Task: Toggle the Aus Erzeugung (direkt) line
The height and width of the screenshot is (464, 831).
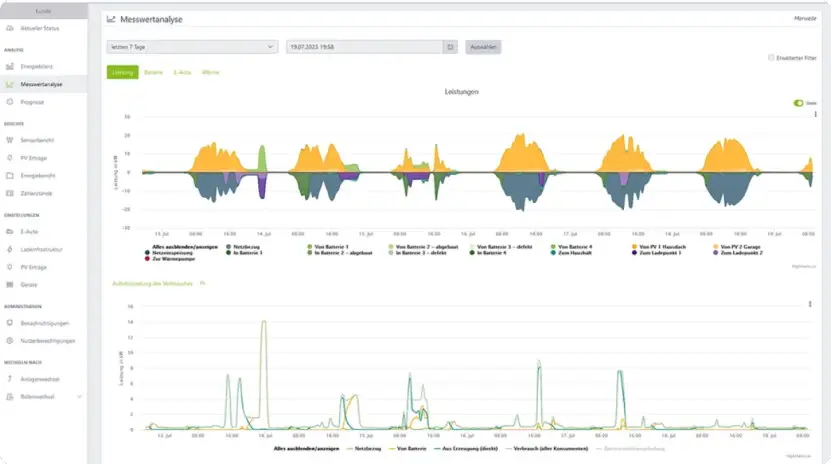Action: point(466,449)
